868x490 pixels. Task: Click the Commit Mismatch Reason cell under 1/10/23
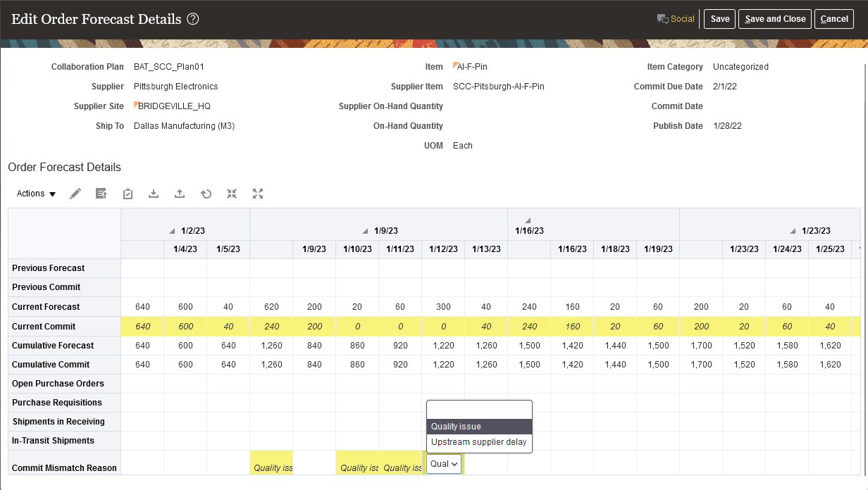[x=357, y=464]
